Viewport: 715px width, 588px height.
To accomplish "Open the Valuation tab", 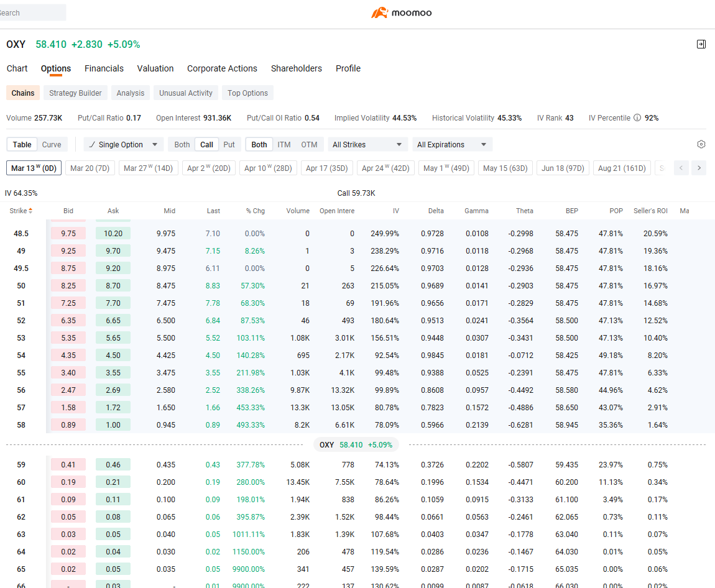I will click(155, 68).
